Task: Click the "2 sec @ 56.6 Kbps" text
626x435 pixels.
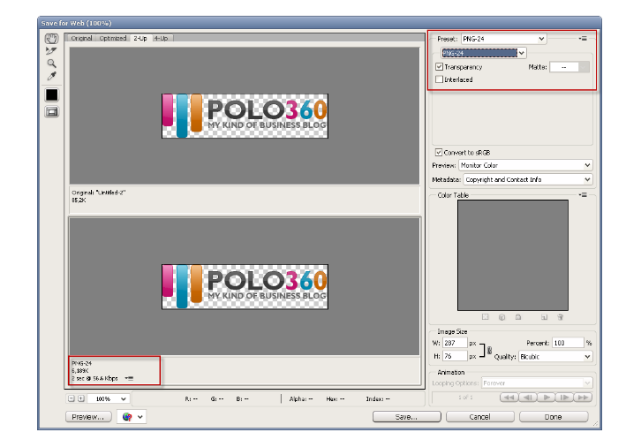Action: point(95,378)
